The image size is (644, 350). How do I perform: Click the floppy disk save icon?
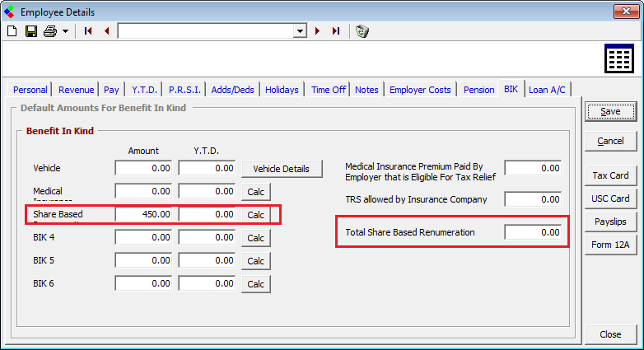click(x=30, y=31)
